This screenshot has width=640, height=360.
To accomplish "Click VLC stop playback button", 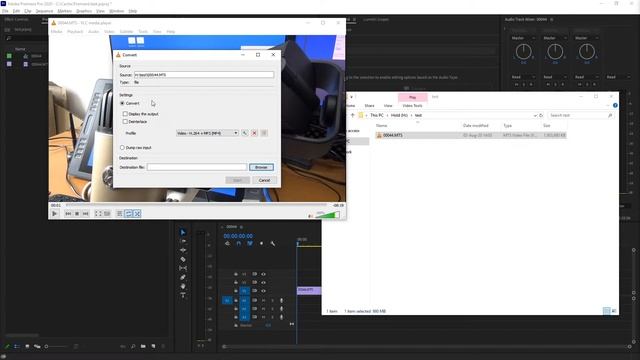I will pos(77,213).
